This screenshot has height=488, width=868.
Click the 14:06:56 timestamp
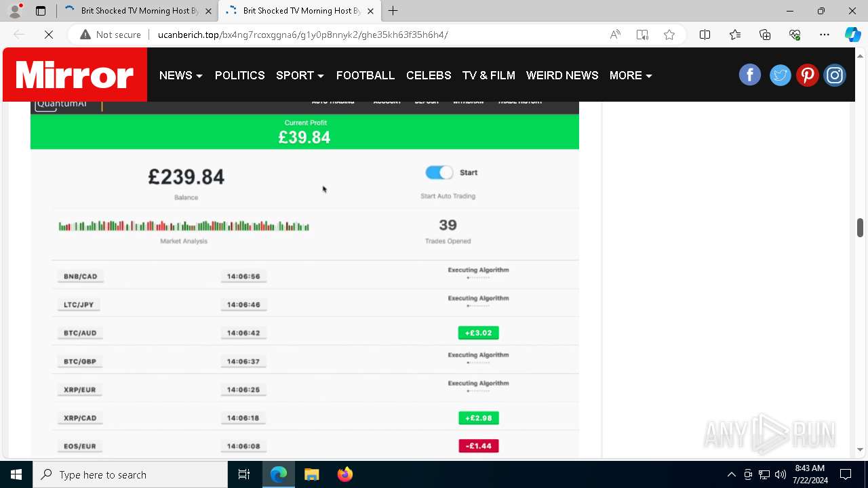[x=243, y=277]
